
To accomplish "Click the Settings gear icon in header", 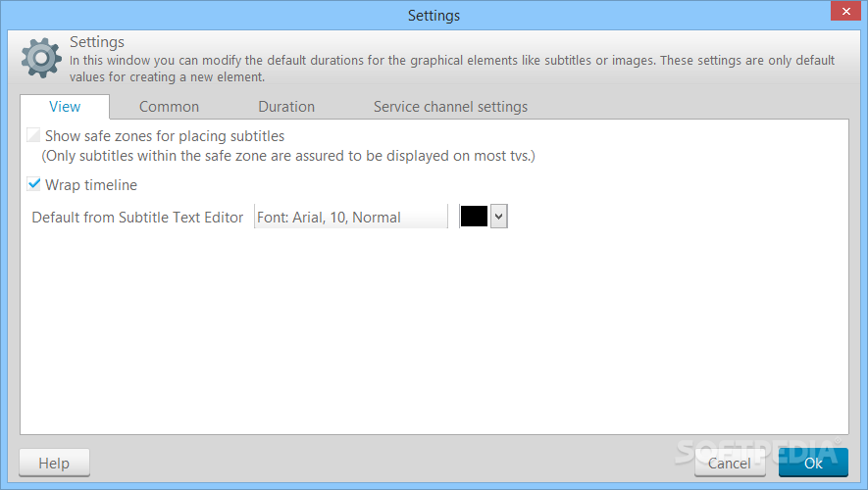I will 41,58.
